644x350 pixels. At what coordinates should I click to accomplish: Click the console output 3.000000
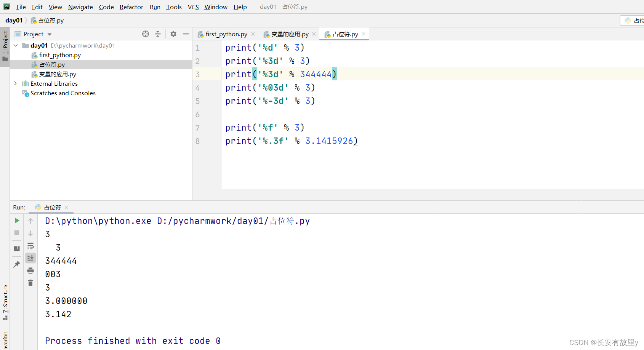click(66, 301)
